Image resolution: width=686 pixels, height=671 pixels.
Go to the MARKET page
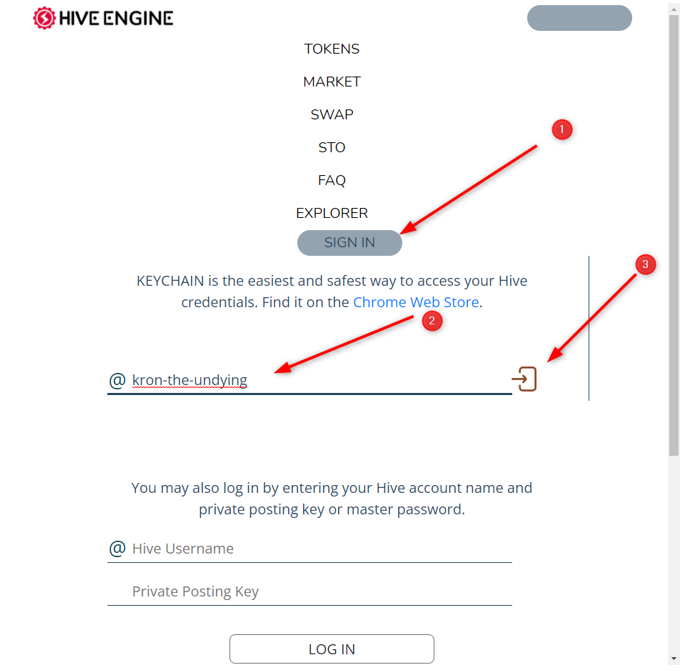[x=332, y=82]
